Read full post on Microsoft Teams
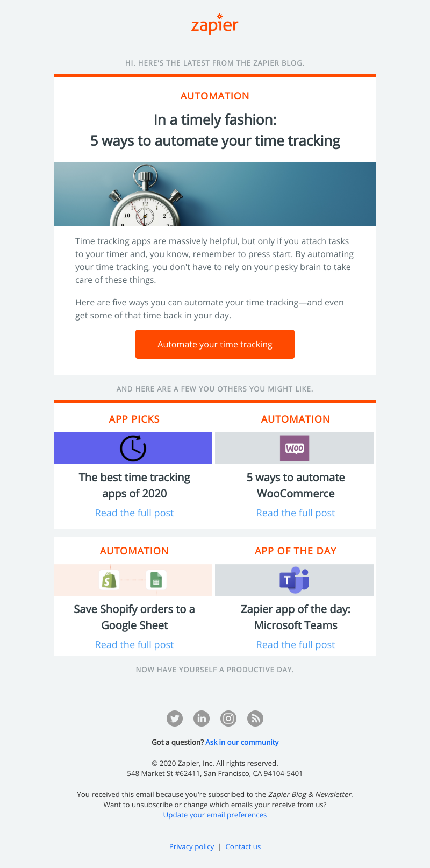The height and width of the screenshot is (868, 430). [x=296, y=645]
